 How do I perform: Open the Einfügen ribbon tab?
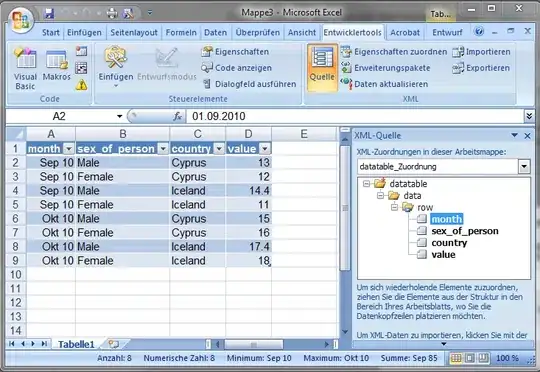pyautogui.click(x=84, y=32)
